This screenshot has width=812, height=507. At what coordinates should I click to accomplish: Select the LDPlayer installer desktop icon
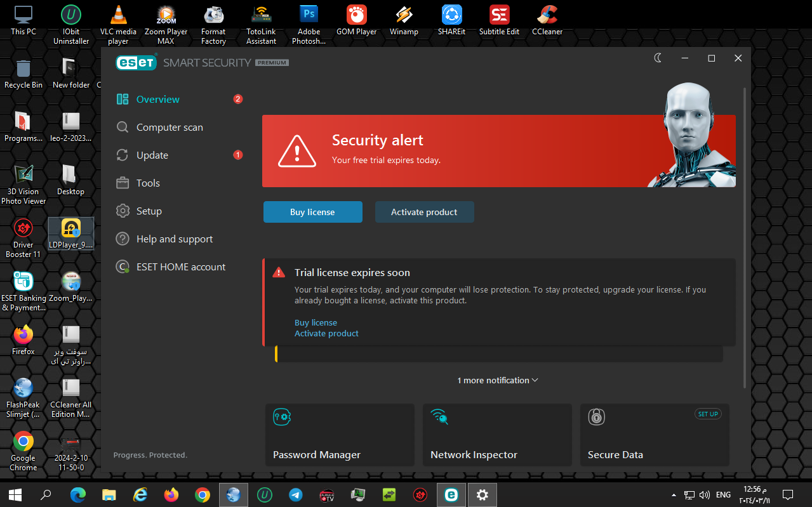point(71,234)
